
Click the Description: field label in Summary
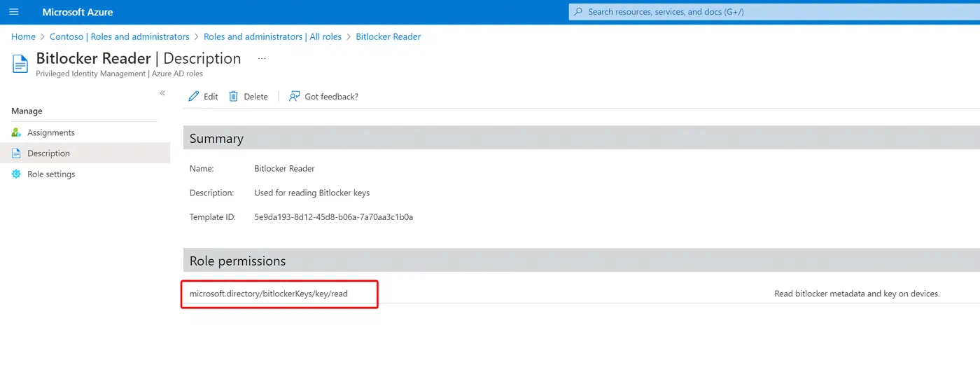coord(211,193)
